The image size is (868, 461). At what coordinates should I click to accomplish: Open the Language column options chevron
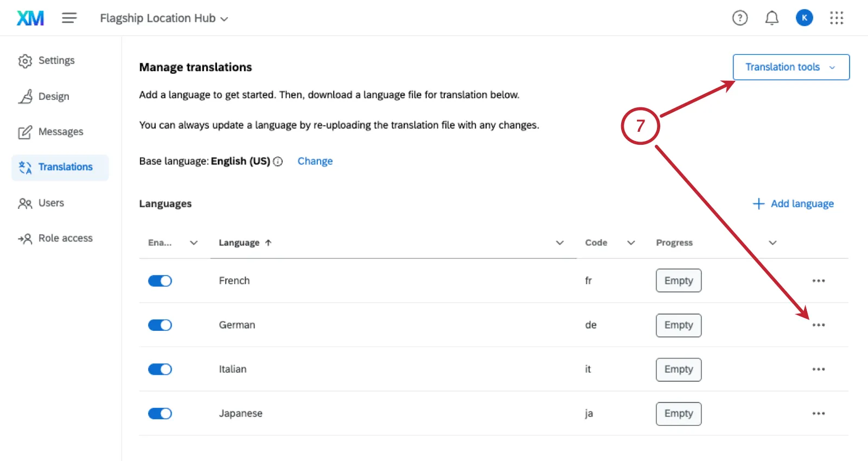point(560,243)
